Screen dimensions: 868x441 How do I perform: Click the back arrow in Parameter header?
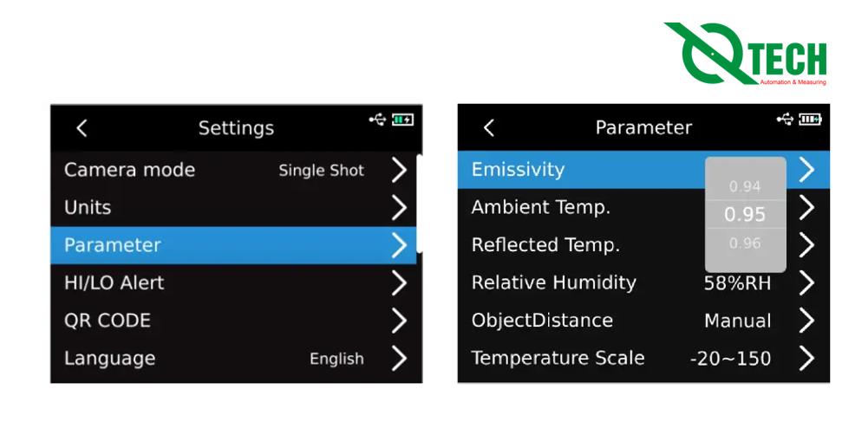(x=489, y=128)
